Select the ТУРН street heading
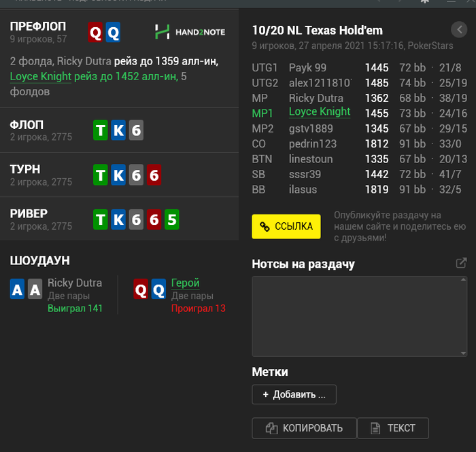Screen dimensions: 476x452 tap(25, 169)
